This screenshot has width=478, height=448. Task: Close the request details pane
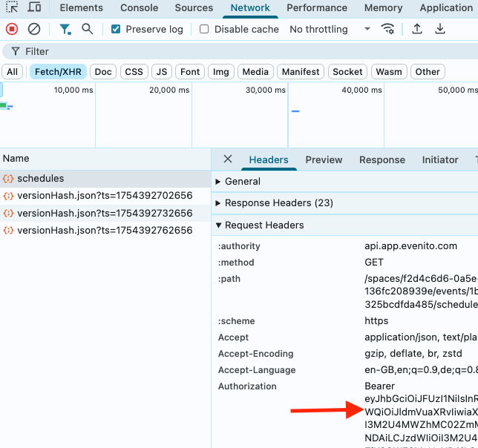coord(228,159)
